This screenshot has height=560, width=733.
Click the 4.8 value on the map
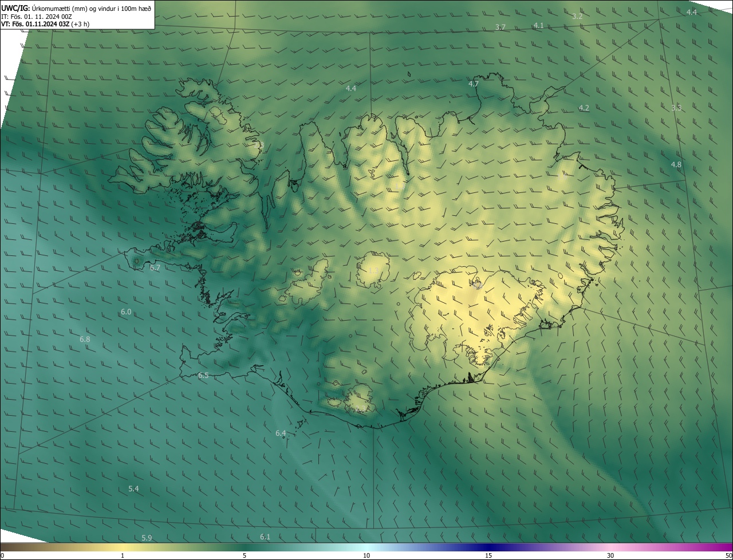676,165
